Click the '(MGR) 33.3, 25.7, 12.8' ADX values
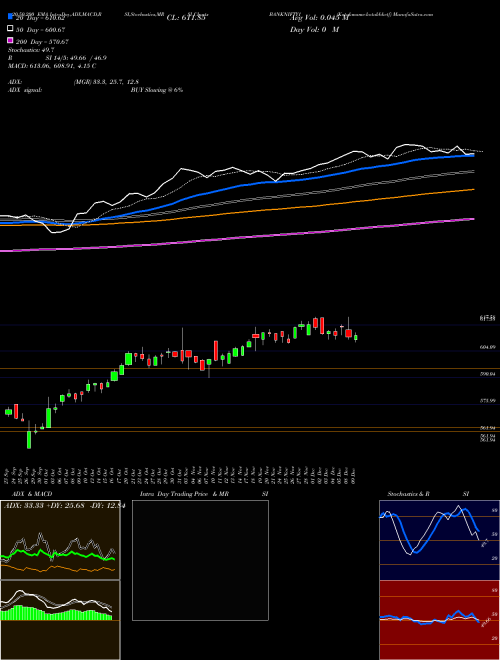The width and height of the screenshot is (500, 660). pyautogui.click(x=106, y=82)
